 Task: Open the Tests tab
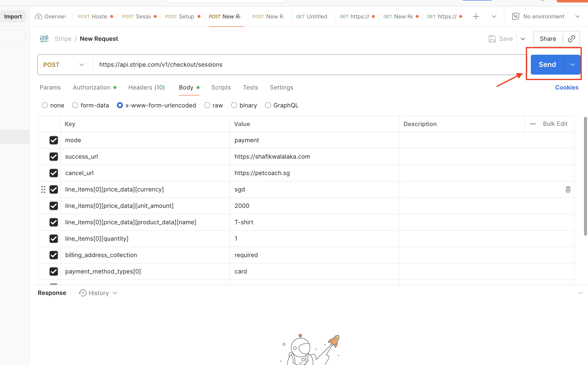pyautogui.click(x=250, y=88)
